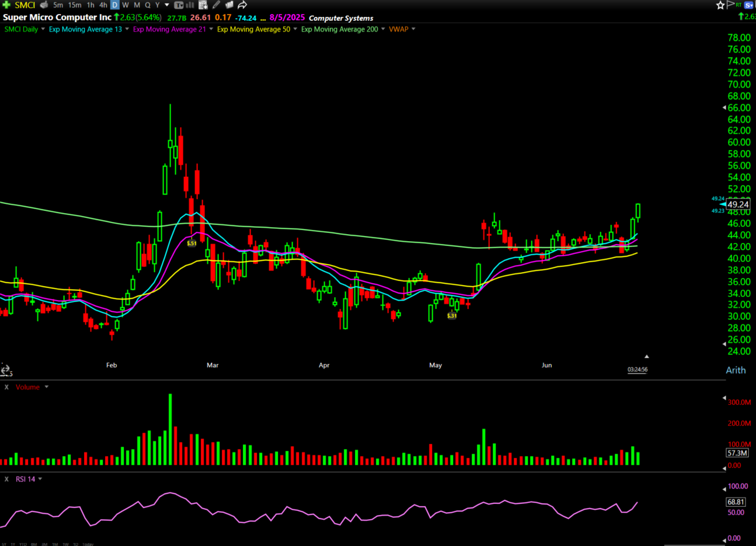Open the Volume indicator dropdown
Screen dimensions: 756x546
[x=47, y=387]
